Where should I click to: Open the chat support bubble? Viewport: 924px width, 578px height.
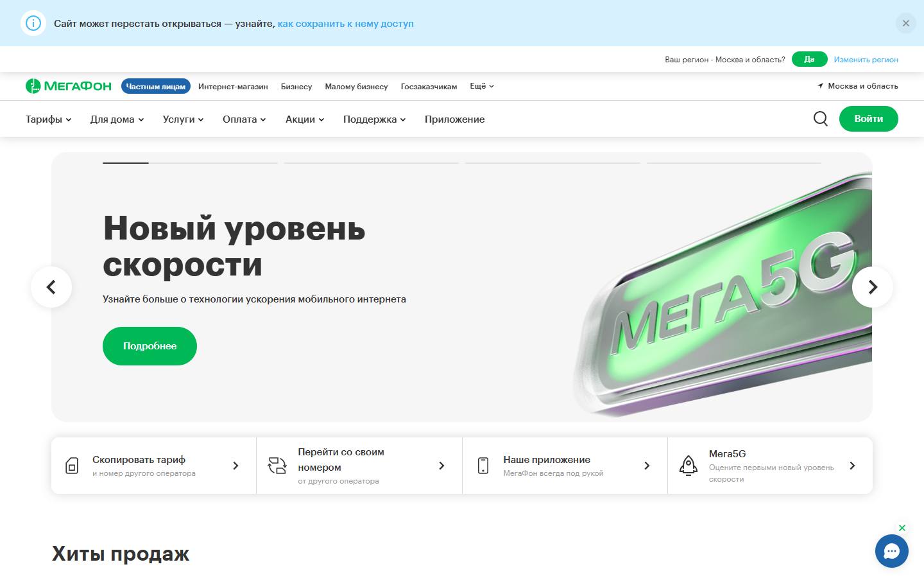[892, 551]
